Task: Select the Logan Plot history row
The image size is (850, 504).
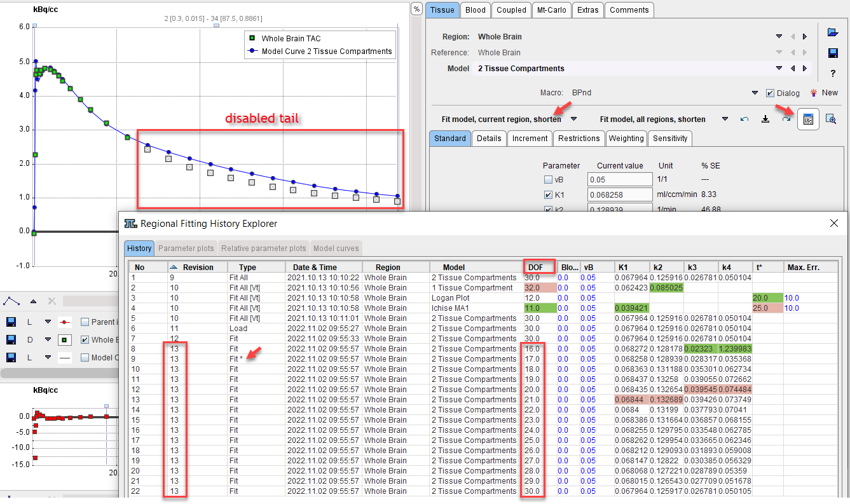Action: (x=483, y=298)
